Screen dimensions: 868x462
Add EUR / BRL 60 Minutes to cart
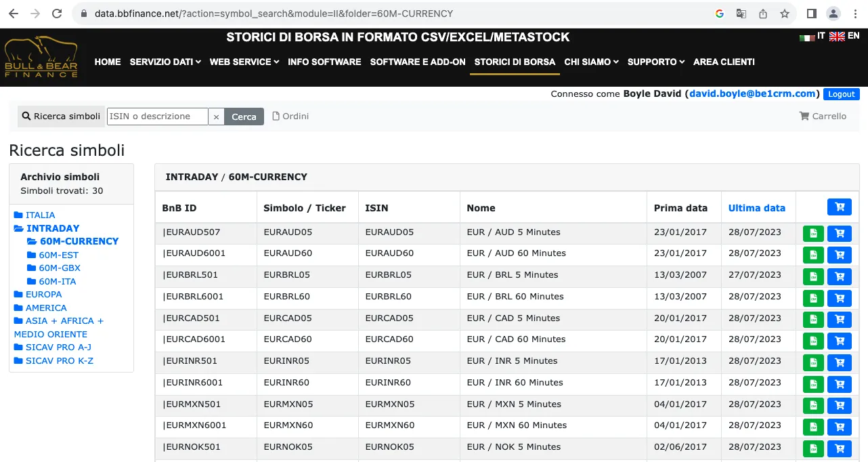tap(840, 298)
